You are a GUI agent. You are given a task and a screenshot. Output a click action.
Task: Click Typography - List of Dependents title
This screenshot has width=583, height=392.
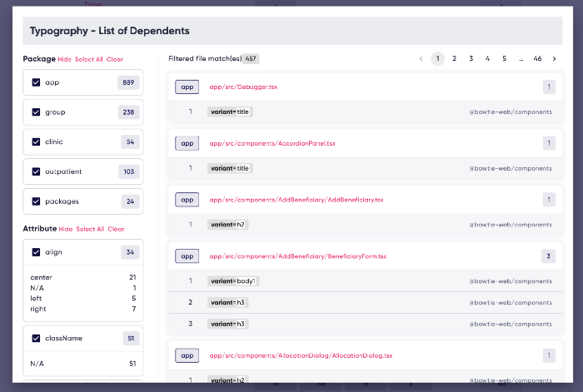click(110, 31)
